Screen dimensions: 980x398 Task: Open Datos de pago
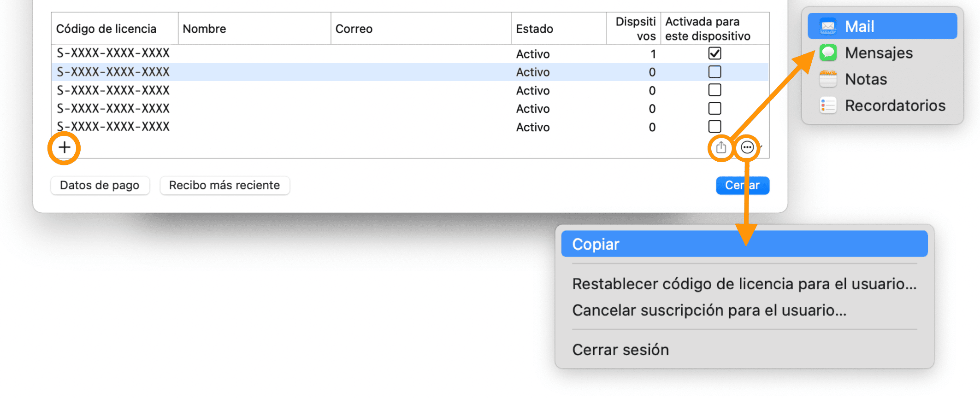click(x=100, y=185)
